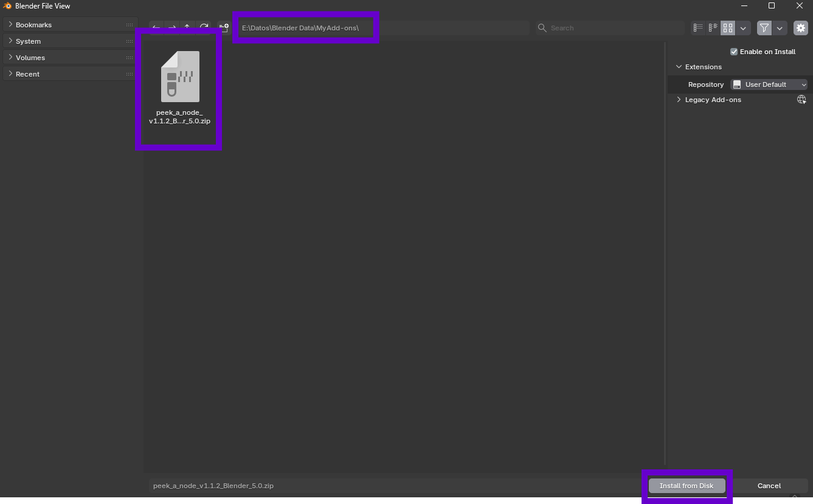
Task: Open filter settings dropdown arrow
Action: coord(780,28)
